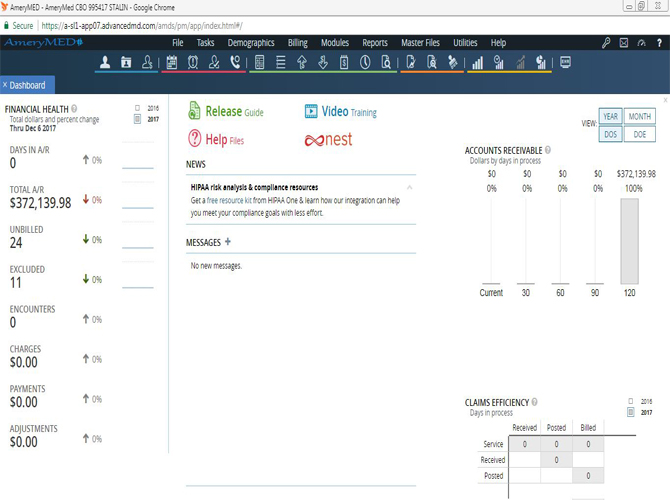Click the key icon in top bar
The height and width of the screenshot is (500, 670).
click(606, 43)
